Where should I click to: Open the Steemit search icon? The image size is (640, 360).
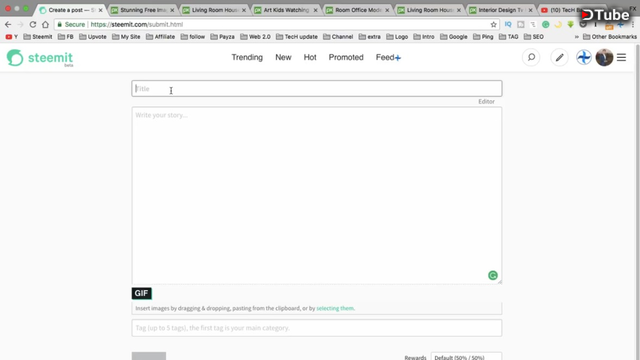[x=531, y=58]
